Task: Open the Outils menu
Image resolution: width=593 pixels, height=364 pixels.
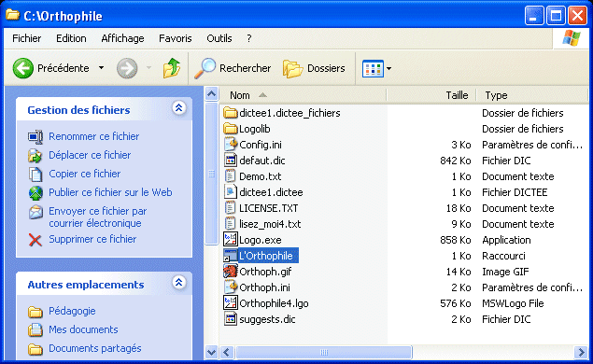Action: (219, 38)
